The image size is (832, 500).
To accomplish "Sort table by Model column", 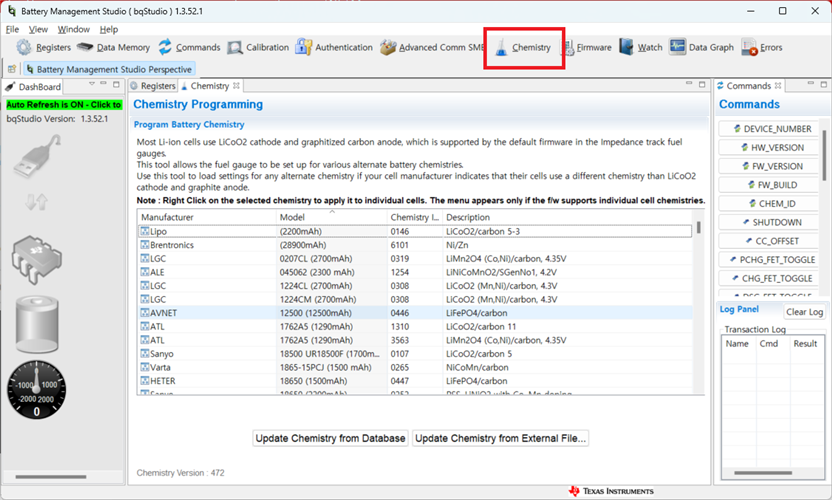I will pos(332,217).
